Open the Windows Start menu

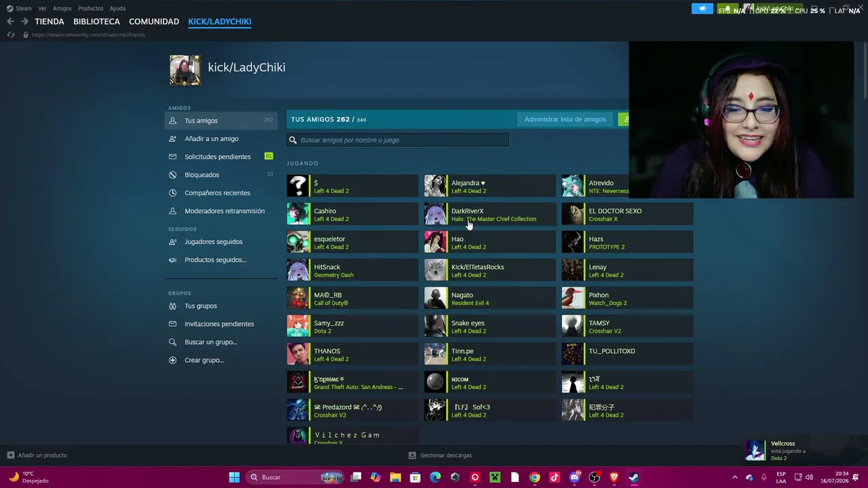(x=234, y=477)
